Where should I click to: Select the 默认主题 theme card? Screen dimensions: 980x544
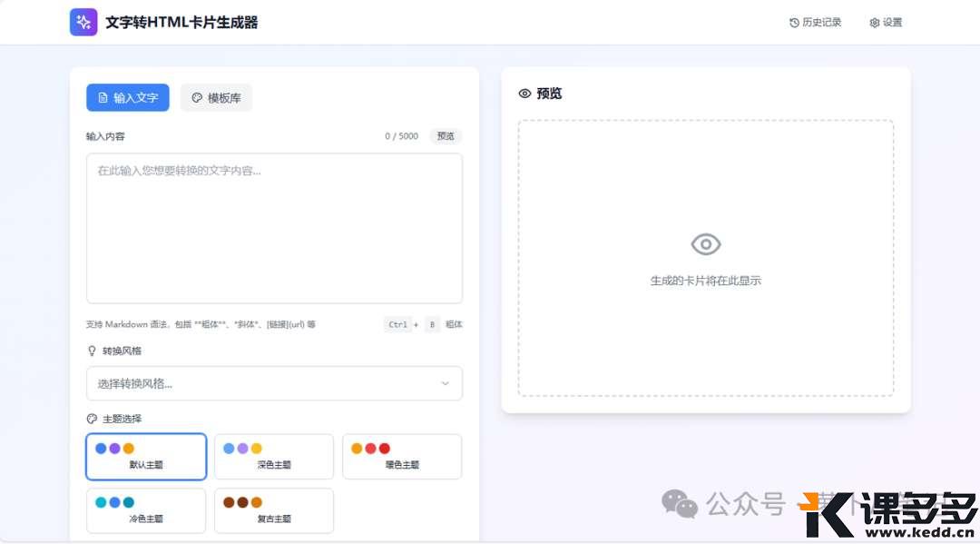point(146,457)
